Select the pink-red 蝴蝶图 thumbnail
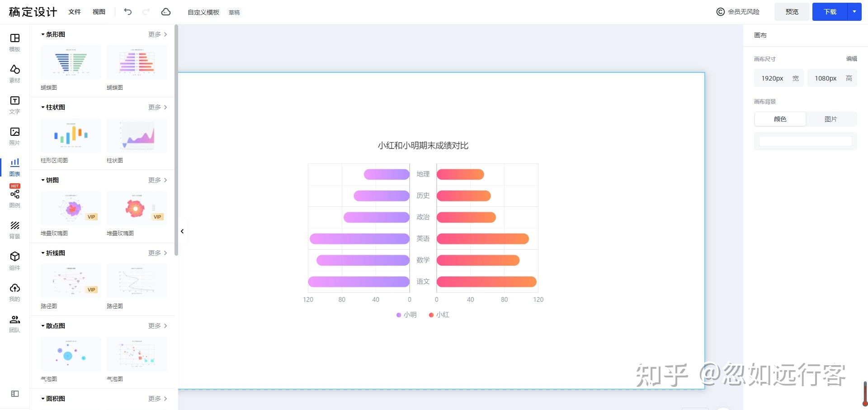This screenshot has height=410, width=868. pos(137,62)
